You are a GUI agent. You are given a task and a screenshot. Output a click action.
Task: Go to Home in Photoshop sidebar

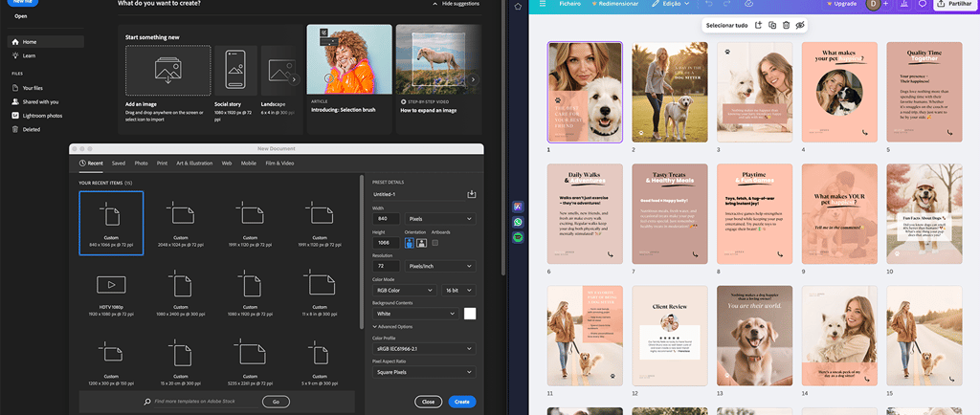[x=46, y=42]
